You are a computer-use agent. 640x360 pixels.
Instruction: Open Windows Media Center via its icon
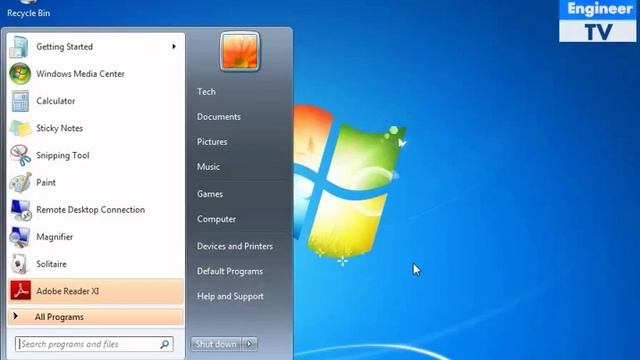[20, 74]
